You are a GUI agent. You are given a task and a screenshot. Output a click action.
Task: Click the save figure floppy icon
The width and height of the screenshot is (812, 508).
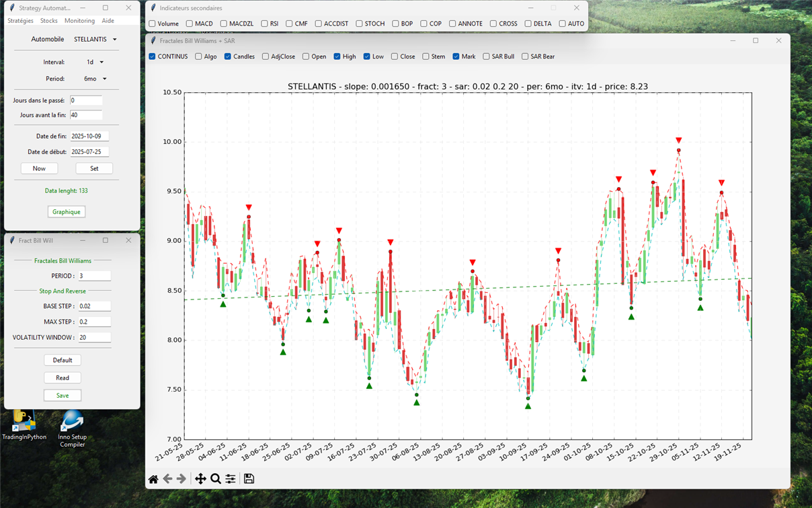pyautogui.click(x=249, y=479)
